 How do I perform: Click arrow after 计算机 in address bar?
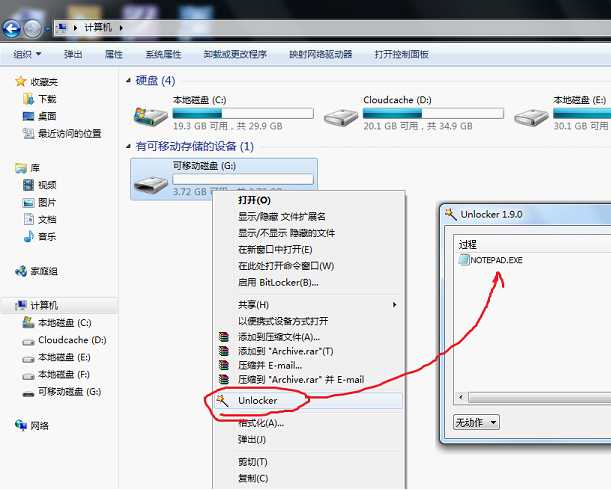121,28
